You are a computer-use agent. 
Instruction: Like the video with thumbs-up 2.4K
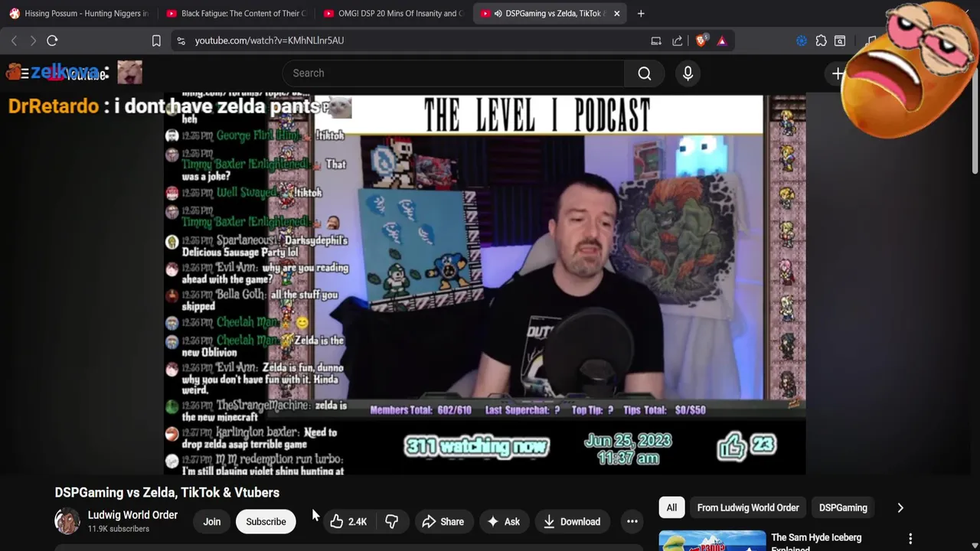pos(348,522)
